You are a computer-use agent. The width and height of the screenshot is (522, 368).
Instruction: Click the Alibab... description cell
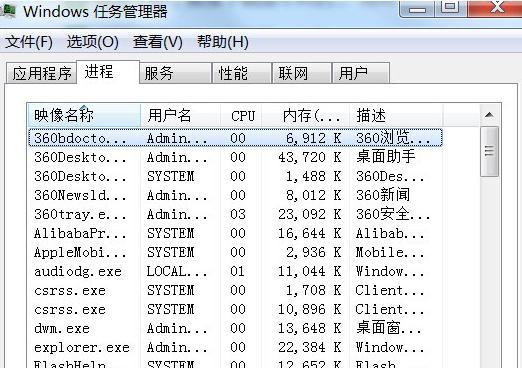pos(390,233)
